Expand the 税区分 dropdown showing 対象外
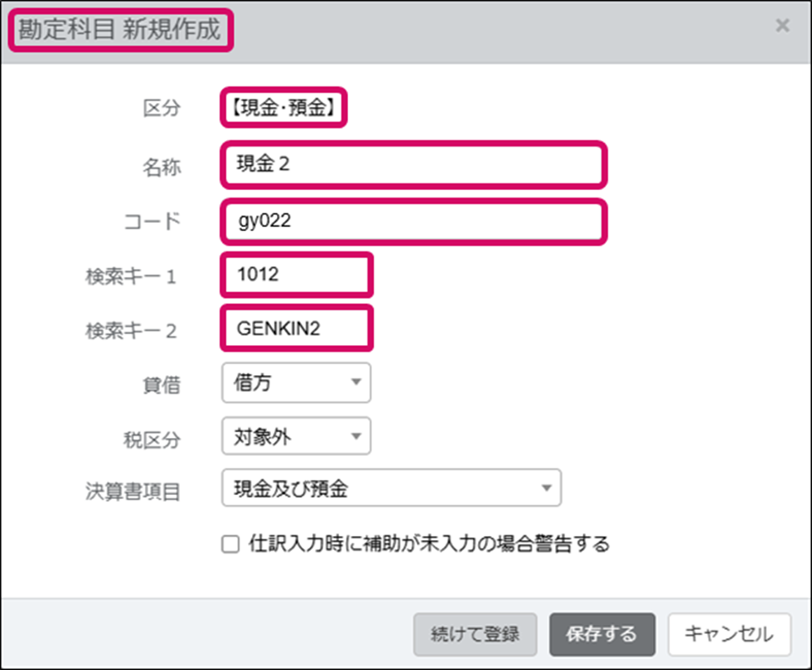The image size is (812, 670). 296,436
